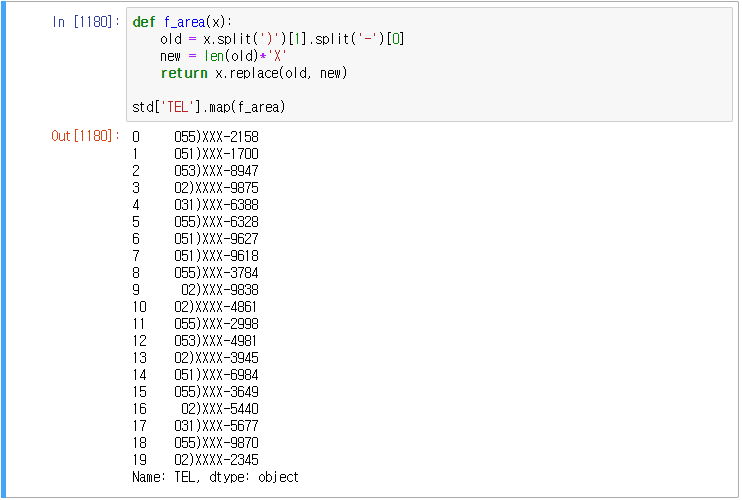The width and height of the screenshot is (742, 500).
Task: Select output row 3 value 02)XXXX-9875
Action: pyautogui.click(x=216, y=188)
